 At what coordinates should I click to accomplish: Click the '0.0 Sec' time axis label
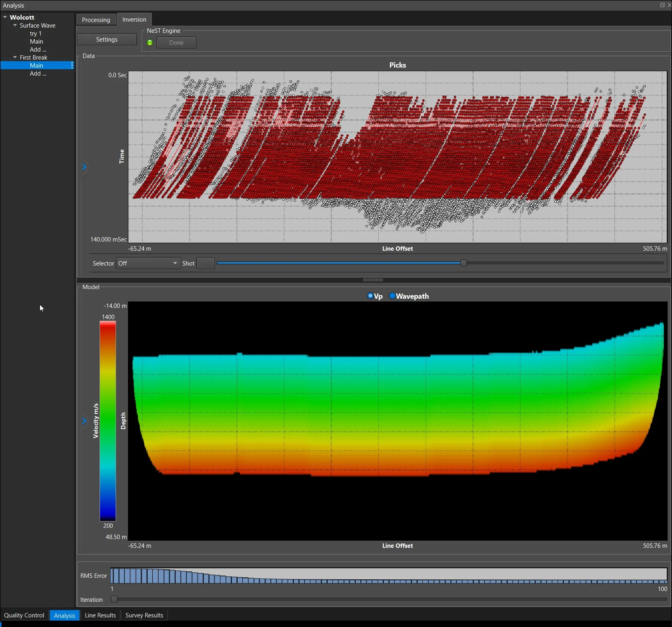click(x=117, y=75)
